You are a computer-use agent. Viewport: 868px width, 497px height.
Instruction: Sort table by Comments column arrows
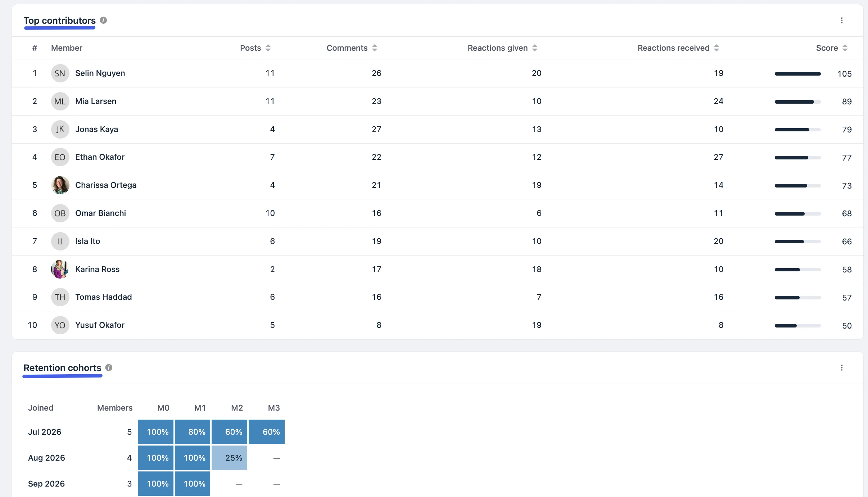click(375, 48)
